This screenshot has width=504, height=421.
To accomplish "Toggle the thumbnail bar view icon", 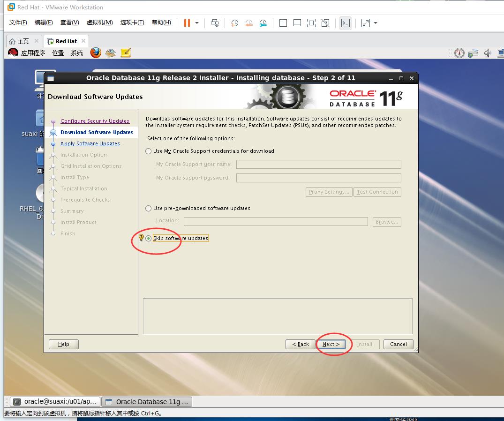I will [x=297, y=23].
